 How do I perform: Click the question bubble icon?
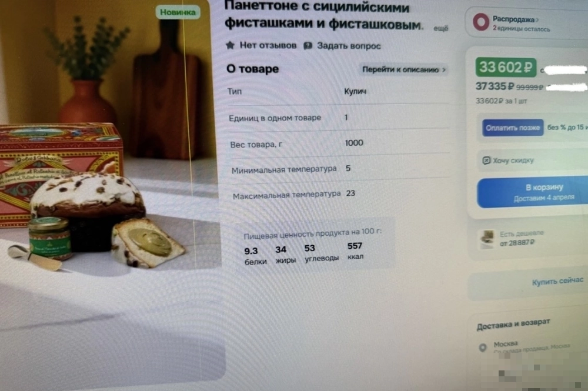[x=308, y=46]
